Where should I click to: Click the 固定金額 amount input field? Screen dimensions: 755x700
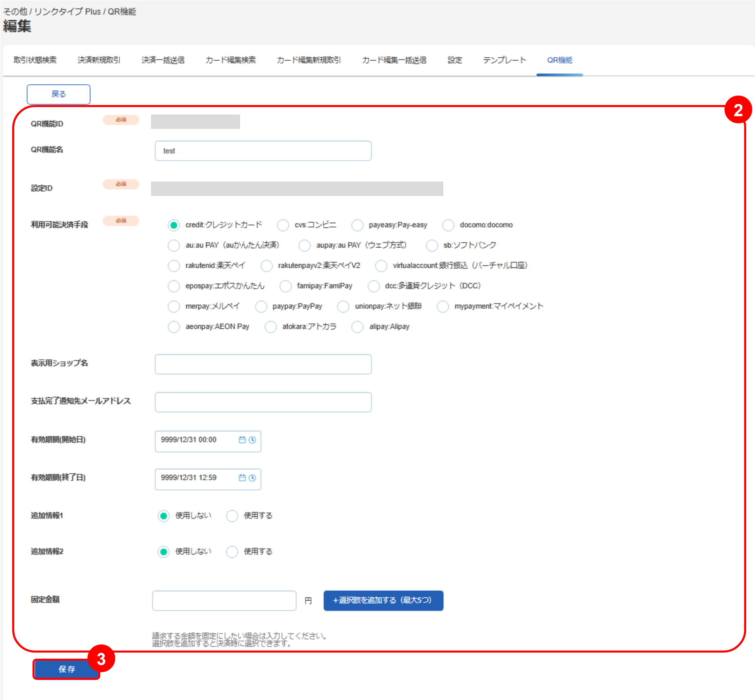click(x=224, y=601)
